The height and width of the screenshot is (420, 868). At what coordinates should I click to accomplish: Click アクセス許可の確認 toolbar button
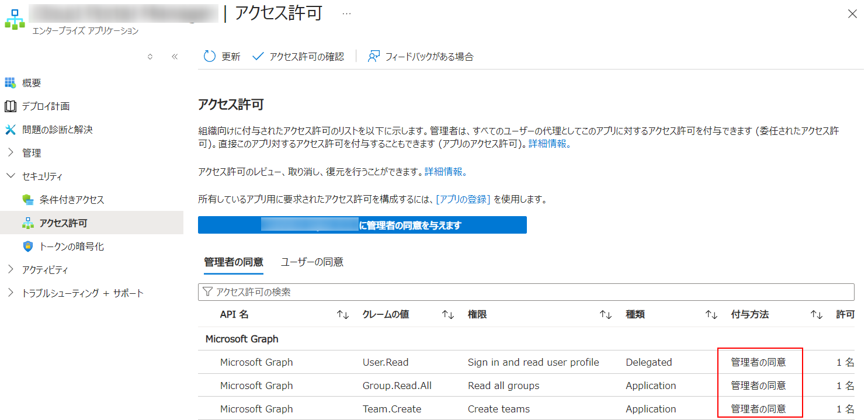pyautogui.click(x=298, y=57)
